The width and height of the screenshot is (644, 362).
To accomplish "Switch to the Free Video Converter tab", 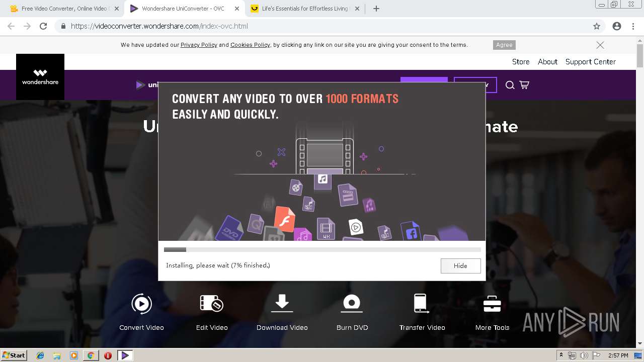I will coord(64,9).
